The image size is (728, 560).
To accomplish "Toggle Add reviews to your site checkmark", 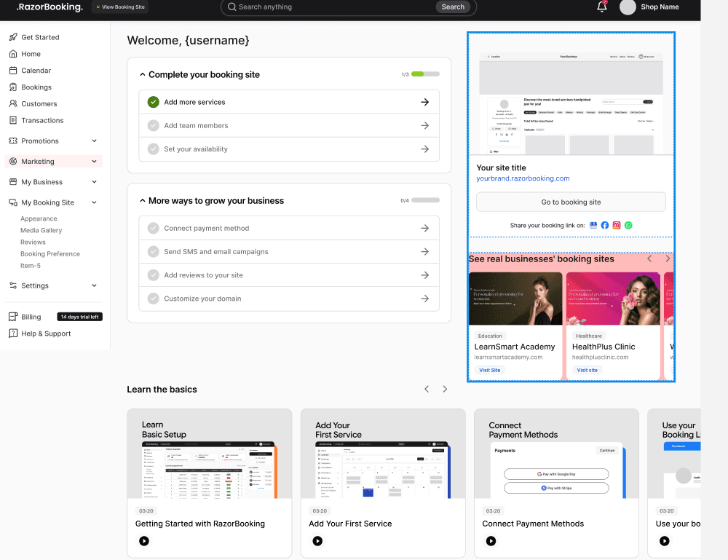I will point(153,275).
